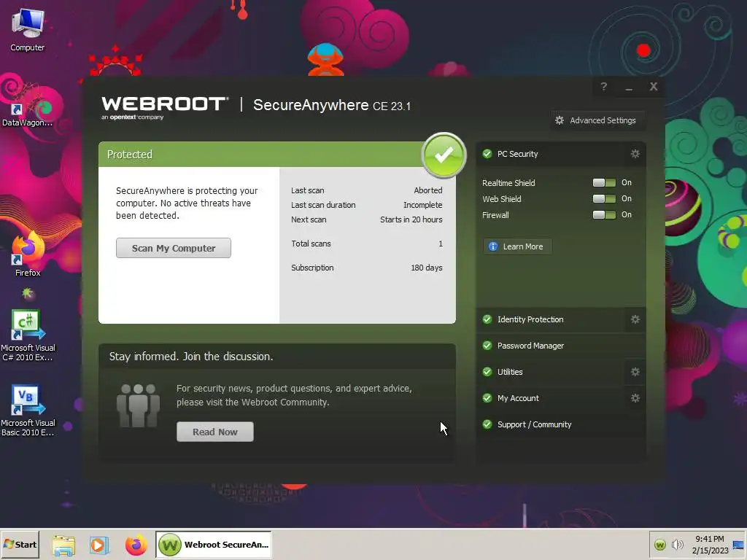Click the volume speaker tray icon
Viewport: 747px width, 560px height.
point(677,545)
